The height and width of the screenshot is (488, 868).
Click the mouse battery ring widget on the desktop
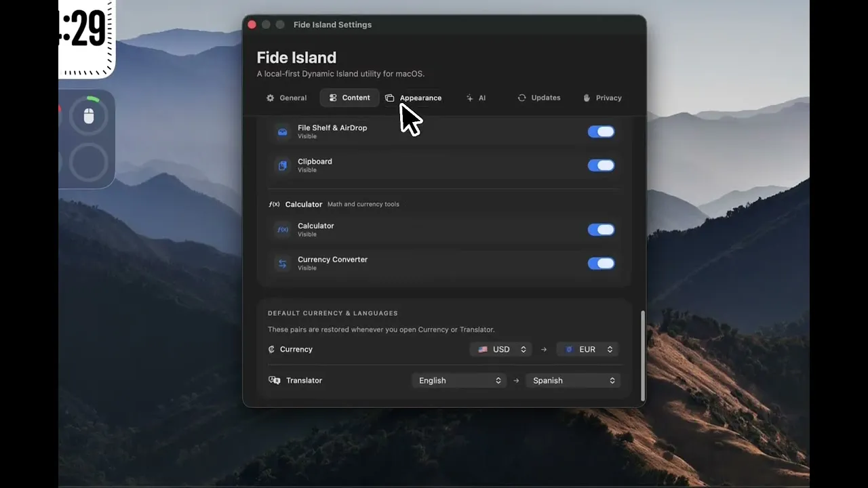89,116
